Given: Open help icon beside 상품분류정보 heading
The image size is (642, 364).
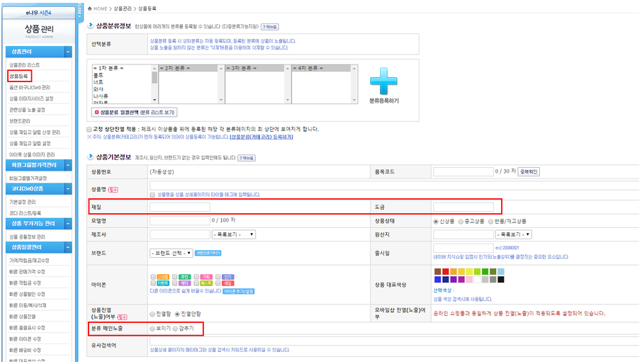Looking at the screenshot, I should pyautogui.click(x=269, y=26).
